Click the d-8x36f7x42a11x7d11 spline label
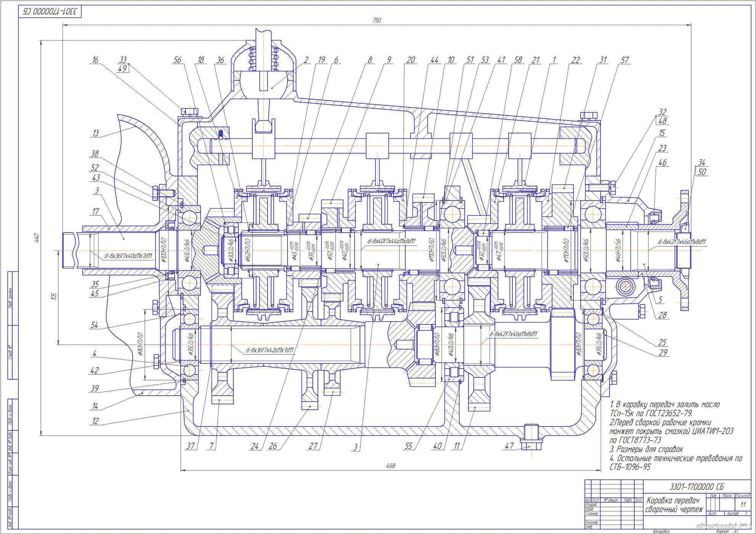 pos(269,350)
